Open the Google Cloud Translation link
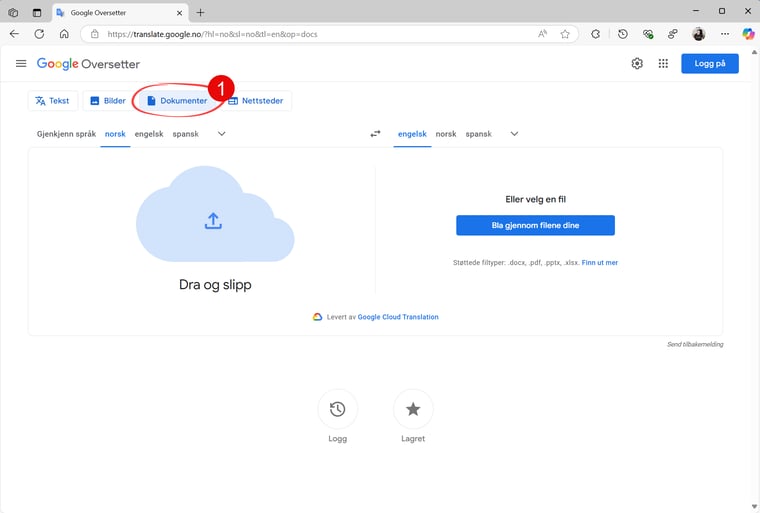760x513 pixels. click(x=398, y=317)
